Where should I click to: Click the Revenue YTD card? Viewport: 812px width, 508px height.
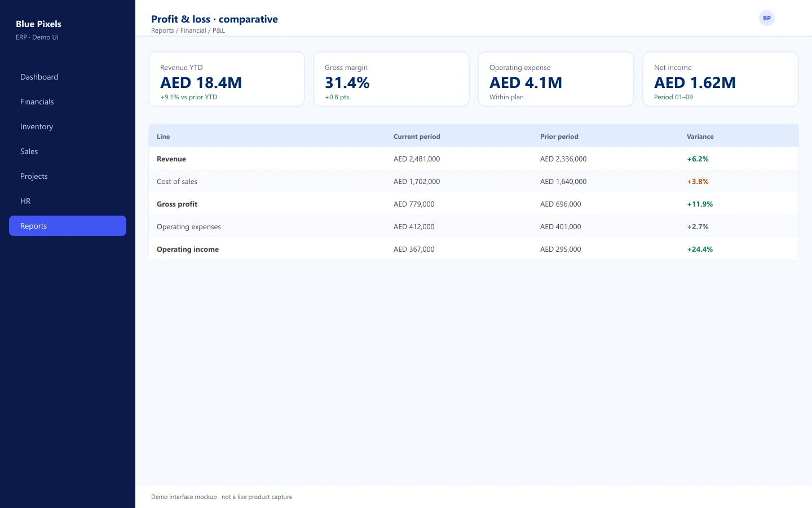coord(227,79)
